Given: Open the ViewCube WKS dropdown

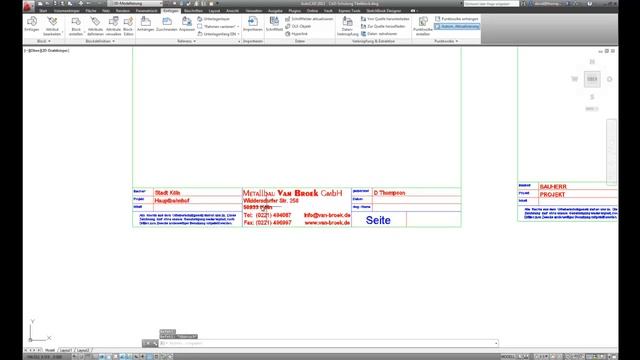Looking at the screenshot, I should tap(592, 109).
